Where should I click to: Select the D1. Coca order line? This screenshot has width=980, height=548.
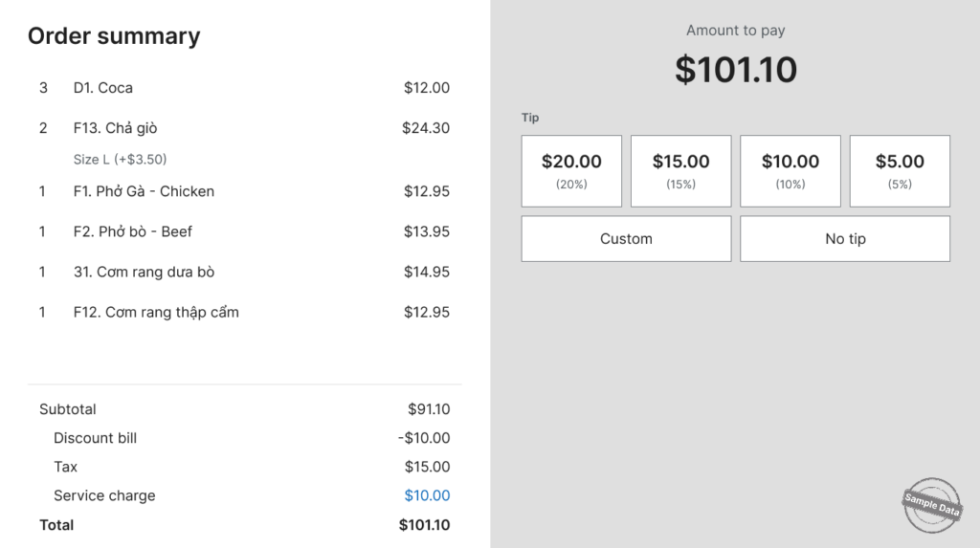244,87
